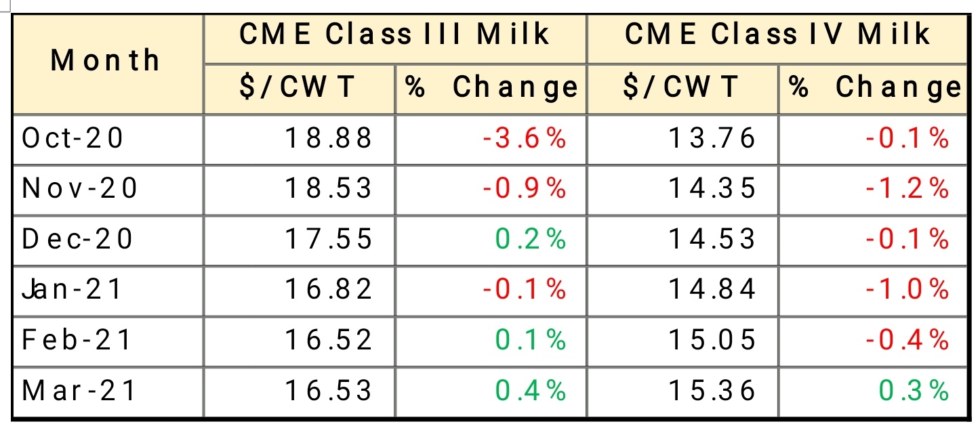980x428 pixels.
Task: Click the Nov-20 month cell
Action: [80, 188]
